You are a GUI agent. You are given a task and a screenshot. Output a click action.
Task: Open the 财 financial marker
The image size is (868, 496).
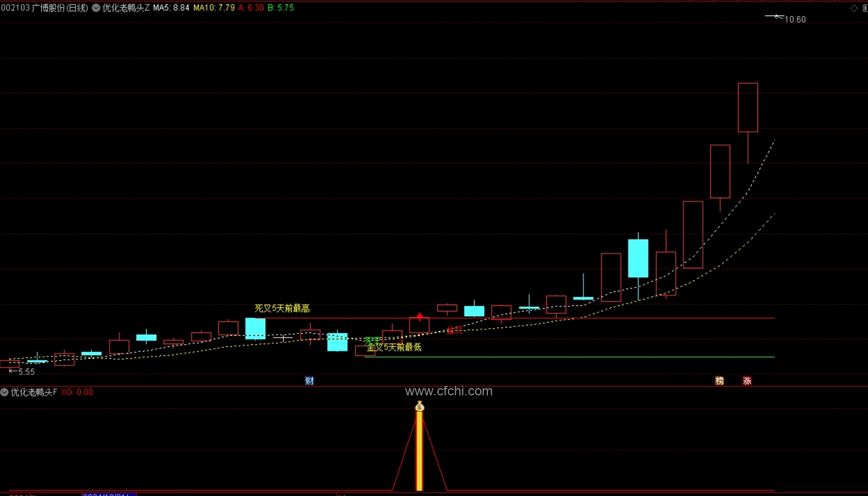310,381
